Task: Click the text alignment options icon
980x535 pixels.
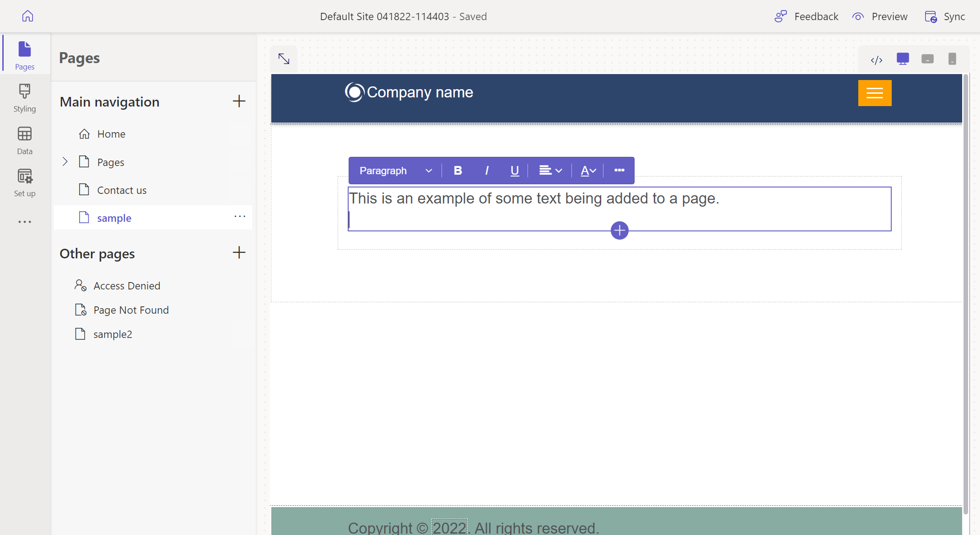Action: pyautogui.click(x=549, y=171)
